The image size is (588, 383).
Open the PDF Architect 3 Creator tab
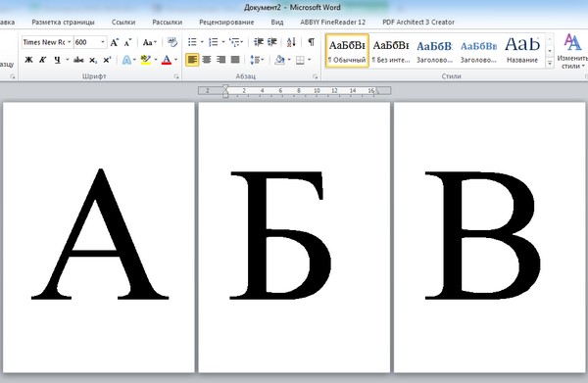click(418, 23)
